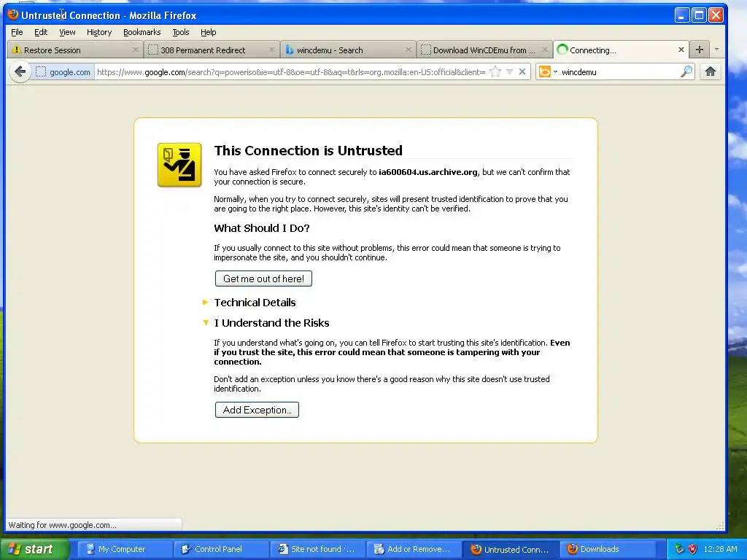Click the ia600604.us.archive.org bold hostname text
This screenshot has height=560, width=747.
click(427, 172)
